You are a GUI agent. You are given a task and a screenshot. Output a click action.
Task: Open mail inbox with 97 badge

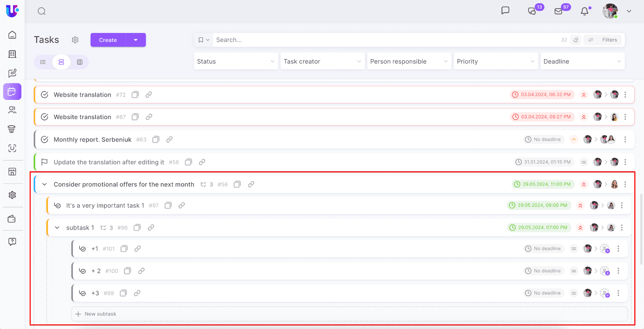coord(559,11)
